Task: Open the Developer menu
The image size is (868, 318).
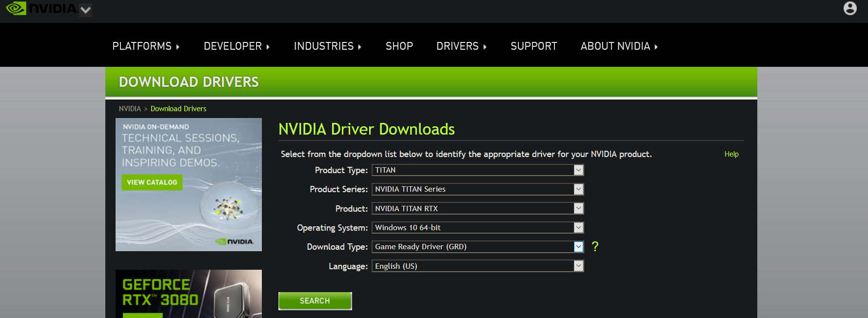Action: coord(237,46)
